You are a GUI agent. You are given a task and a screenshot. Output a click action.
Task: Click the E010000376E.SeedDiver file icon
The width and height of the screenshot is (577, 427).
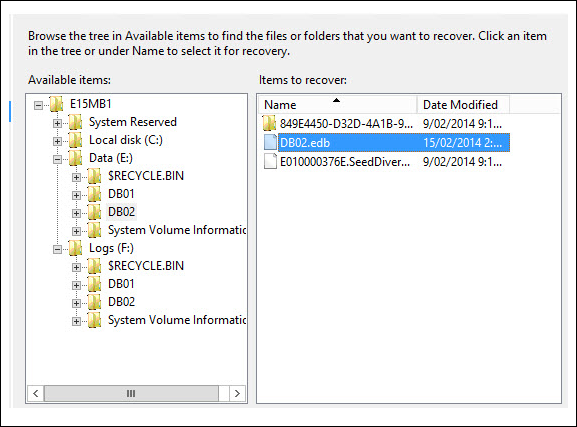point(270,162)
